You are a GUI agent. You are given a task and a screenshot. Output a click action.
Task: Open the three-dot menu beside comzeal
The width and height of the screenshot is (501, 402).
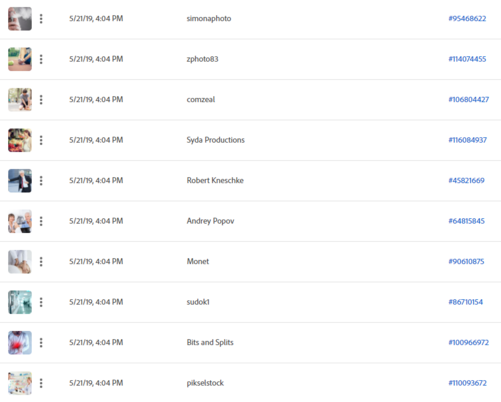click(41, 100)
